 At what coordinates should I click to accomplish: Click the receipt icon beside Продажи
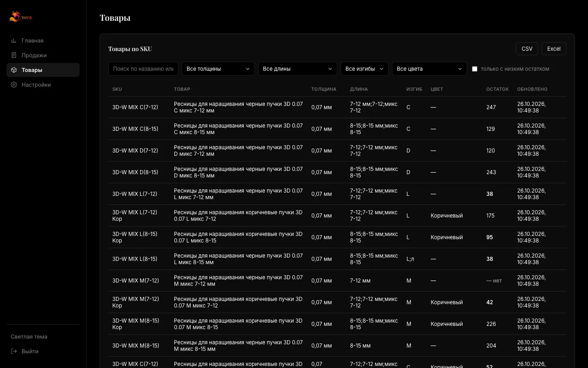(14, 55)
